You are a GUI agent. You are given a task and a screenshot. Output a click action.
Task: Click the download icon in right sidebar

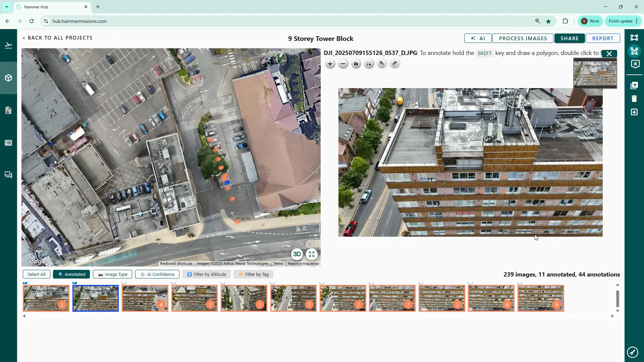tap(634, 112)
